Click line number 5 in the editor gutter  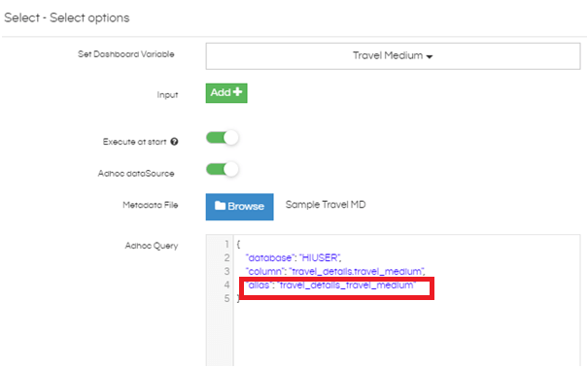pos(226,298)
